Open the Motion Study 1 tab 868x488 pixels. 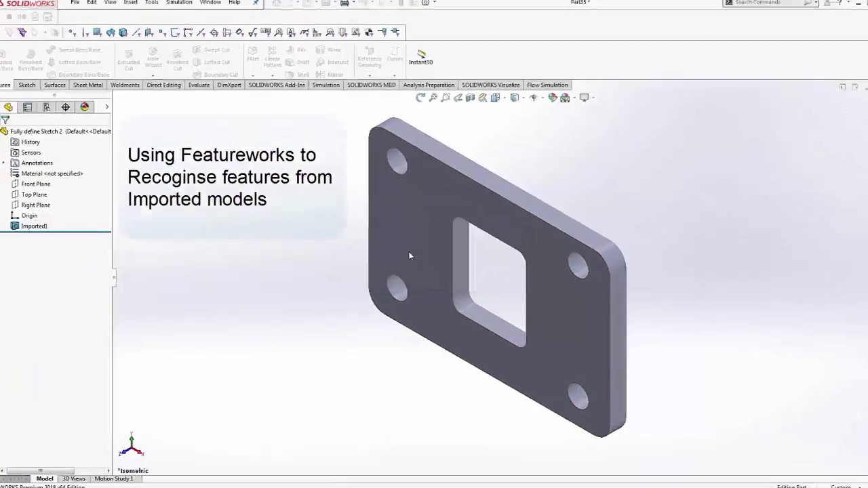(x=113, y=479)
